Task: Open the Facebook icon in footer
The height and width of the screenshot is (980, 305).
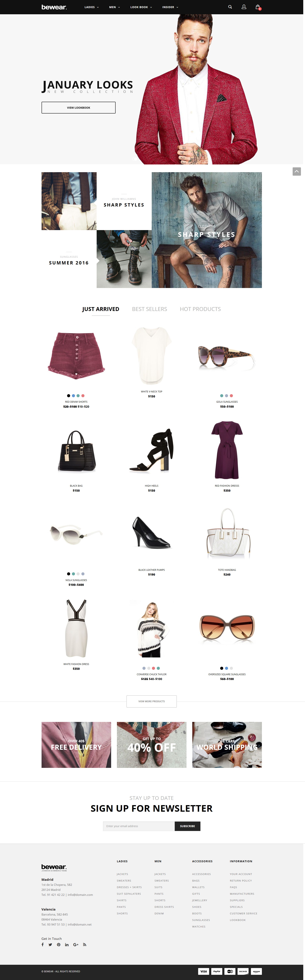Action: pos(43,945)
